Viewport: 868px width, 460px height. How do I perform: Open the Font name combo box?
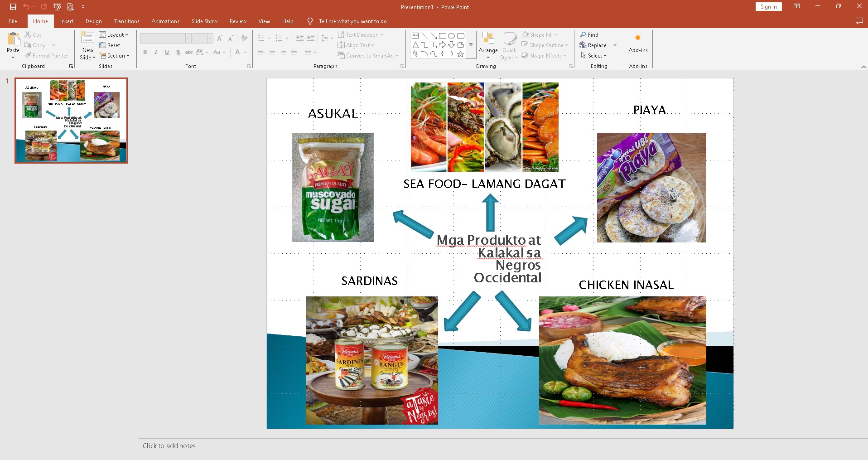point(165,39)
